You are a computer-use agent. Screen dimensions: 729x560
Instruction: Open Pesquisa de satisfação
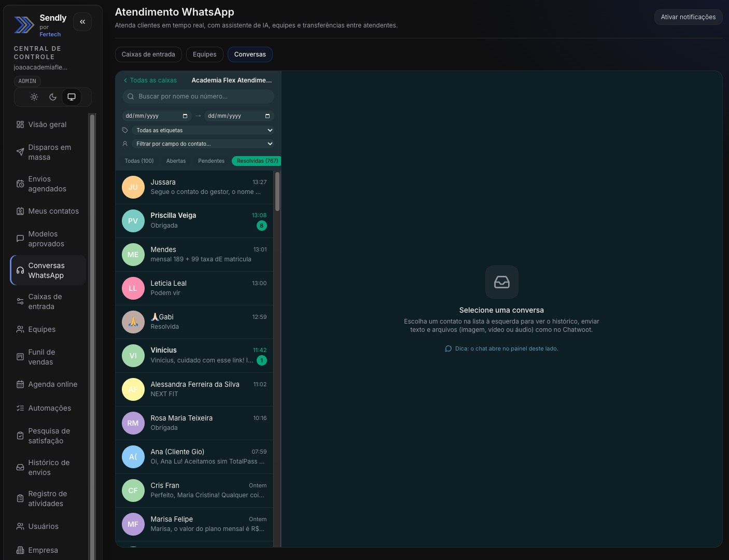[x=48, y=436]
